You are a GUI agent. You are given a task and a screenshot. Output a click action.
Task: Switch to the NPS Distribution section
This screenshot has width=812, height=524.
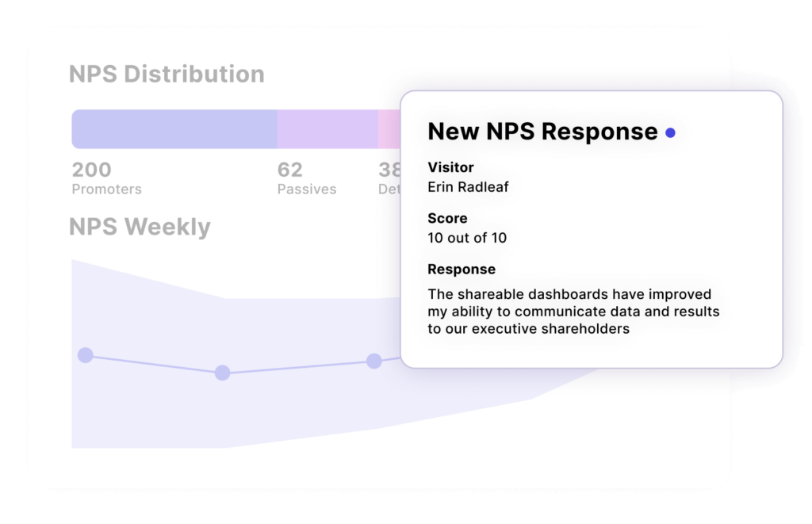pos(167,74)
